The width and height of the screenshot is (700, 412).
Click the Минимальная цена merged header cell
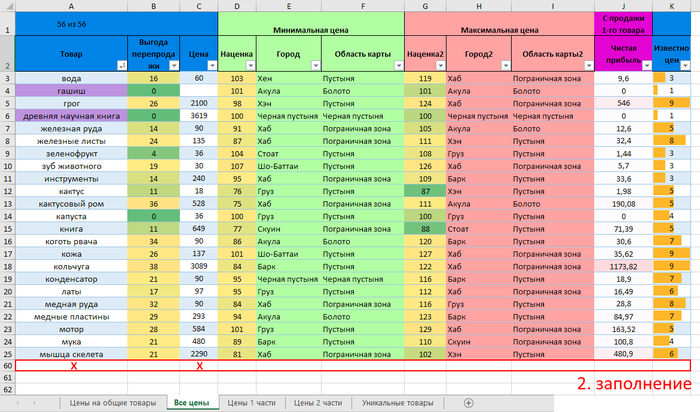pyautogui.click(x=311, y=30)
